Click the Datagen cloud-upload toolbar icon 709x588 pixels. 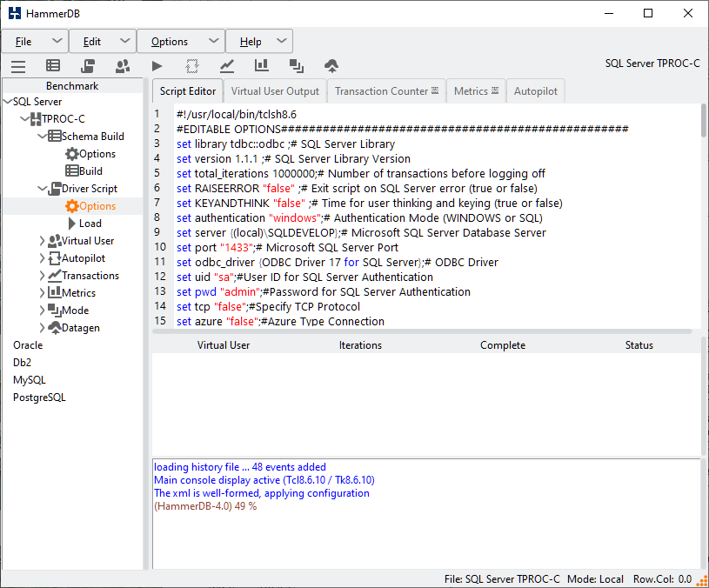[331, 66]
